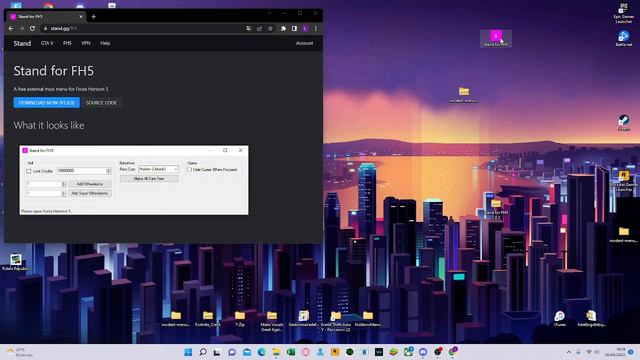Click Stand logo in site header

pos(22,43)
